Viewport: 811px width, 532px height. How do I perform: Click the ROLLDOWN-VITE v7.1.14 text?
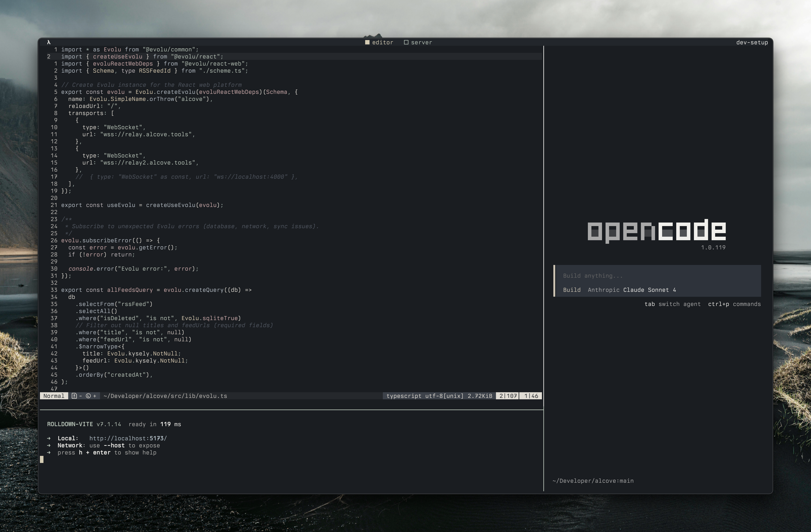tap(84, 424)
